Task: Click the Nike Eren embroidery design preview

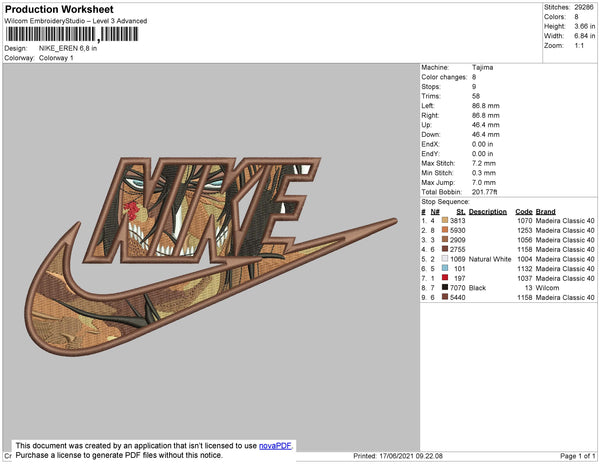Action: (211, 255)
